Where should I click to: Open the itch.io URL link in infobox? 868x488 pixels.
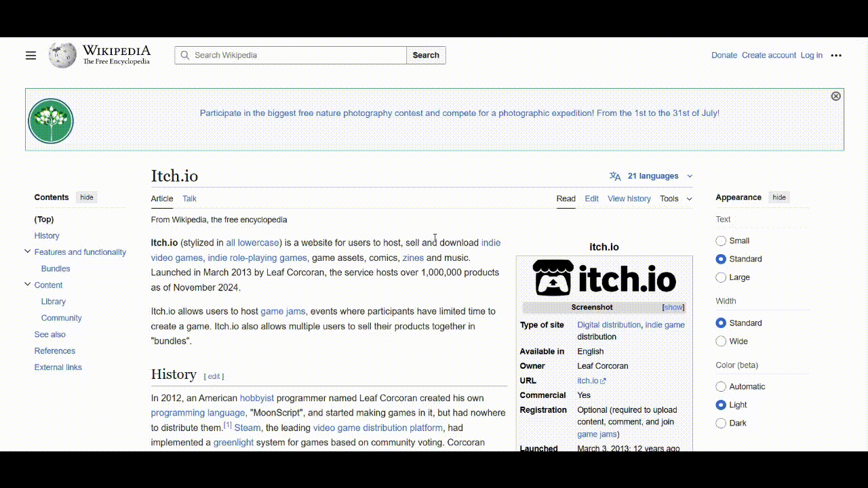[x=591, y=381]
